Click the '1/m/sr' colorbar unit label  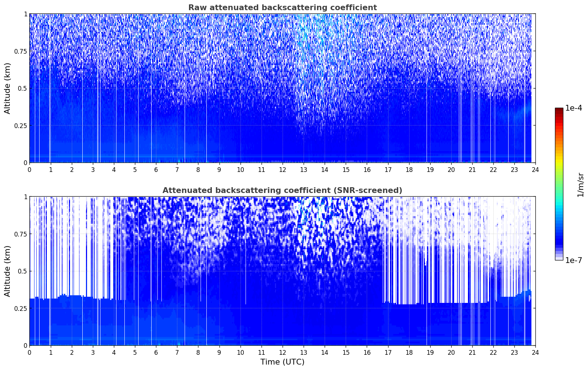[581, 184]
